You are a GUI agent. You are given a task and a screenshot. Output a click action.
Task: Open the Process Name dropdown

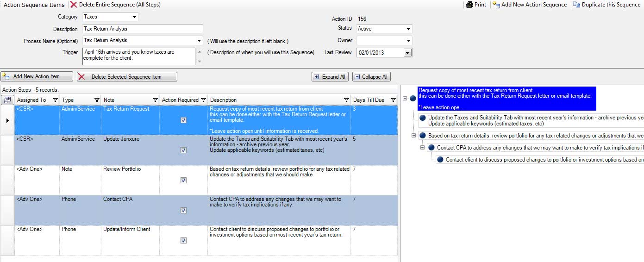point(200,41)
